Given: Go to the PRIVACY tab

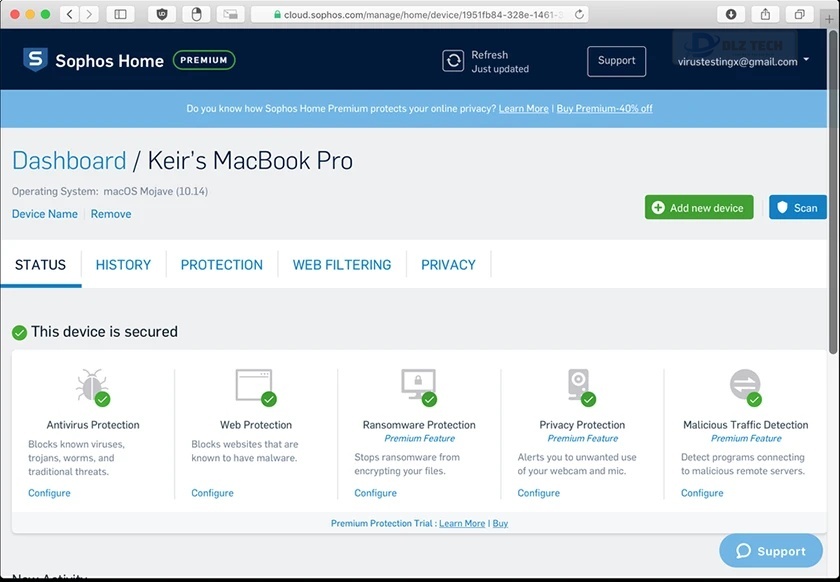Looking at the screenshot, I should click(x=448, y=265).
